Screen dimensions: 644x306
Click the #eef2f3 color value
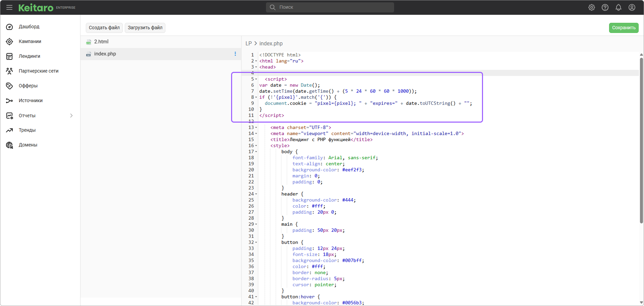click(352, 170)
